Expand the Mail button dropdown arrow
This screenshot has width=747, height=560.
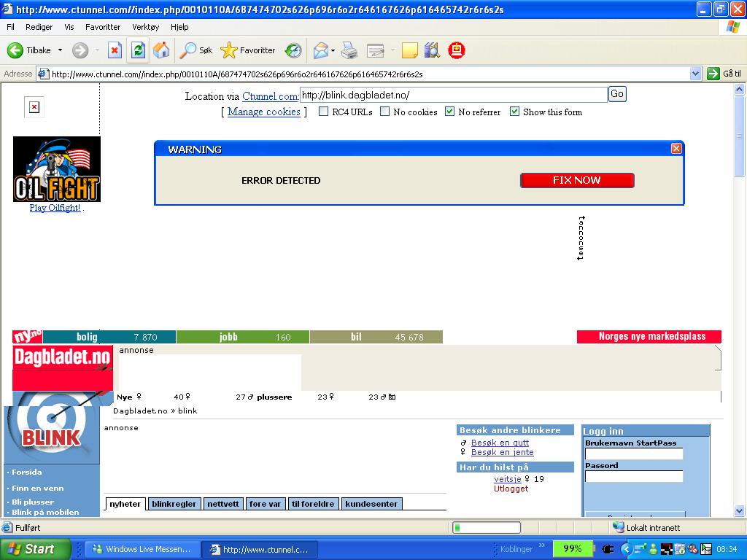(x=333, y=50)
